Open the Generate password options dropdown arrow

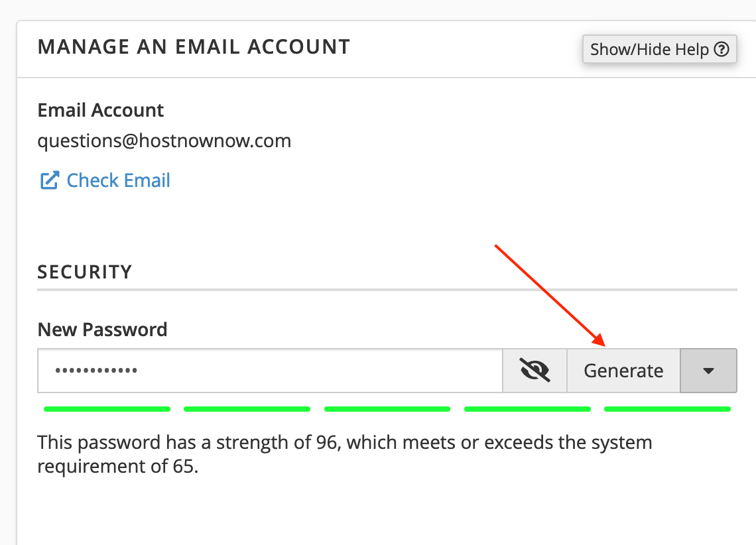coord(708,371)
